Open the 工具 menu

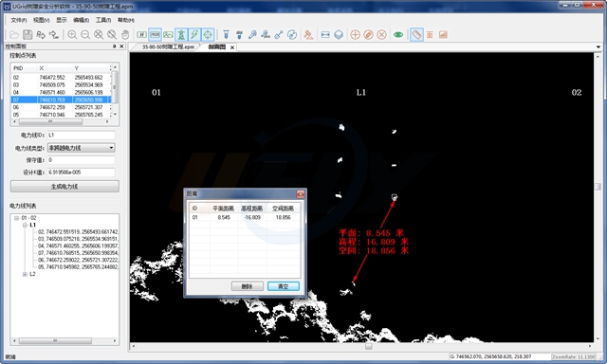(x=103, y=20)
